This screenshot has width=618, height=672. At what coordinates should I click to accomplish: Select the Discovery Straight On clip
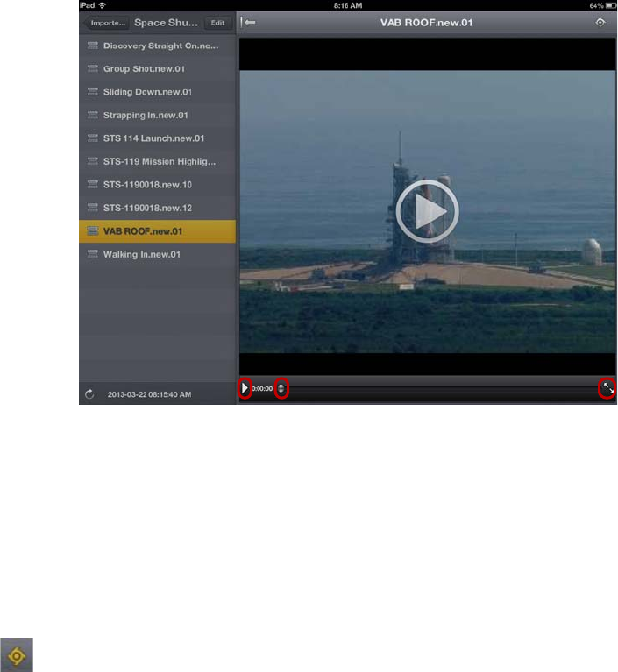(158, 46)
